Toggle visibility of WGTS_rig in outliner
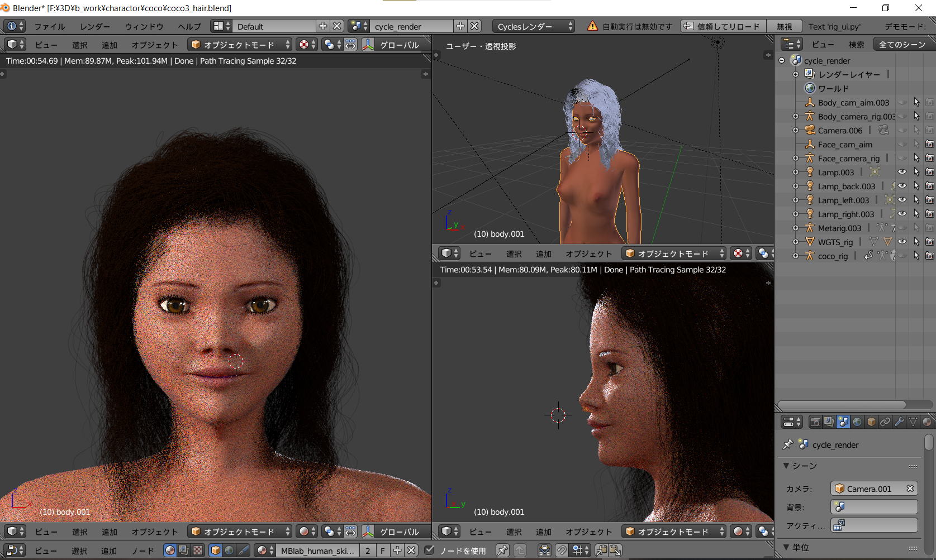This screenshot has height=560, width=936. [902, 242]
